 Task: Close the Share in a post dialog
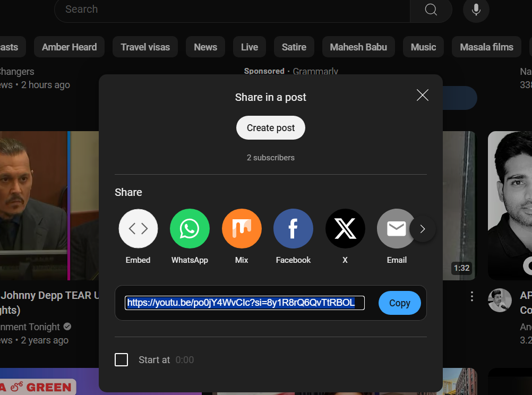click(x=422, y=95)
